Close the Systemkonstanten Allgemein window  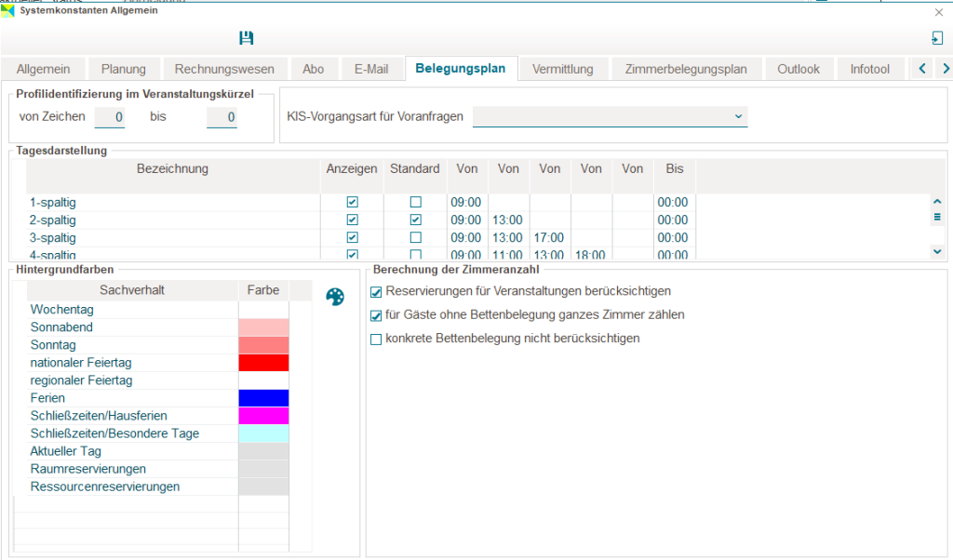938,12
